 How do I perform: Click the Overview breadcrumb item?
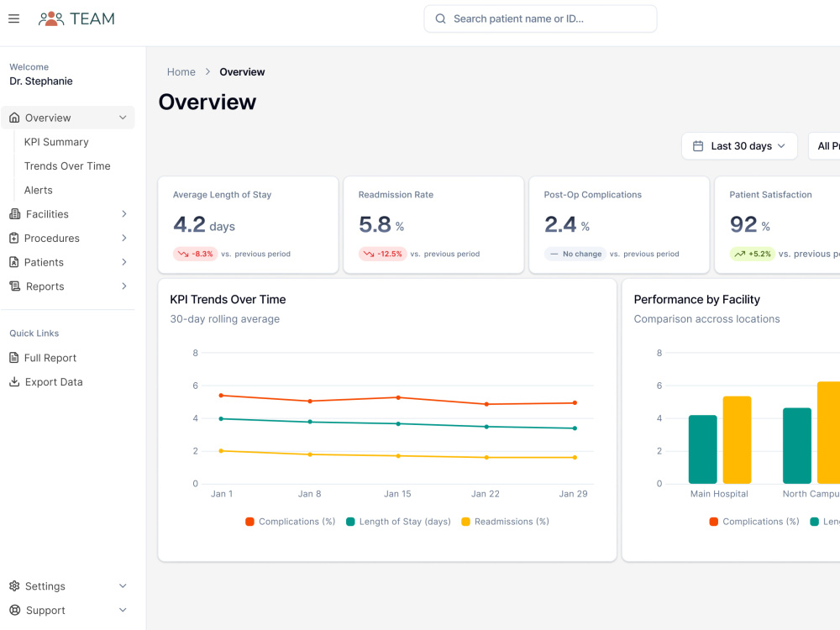[242, 71]
